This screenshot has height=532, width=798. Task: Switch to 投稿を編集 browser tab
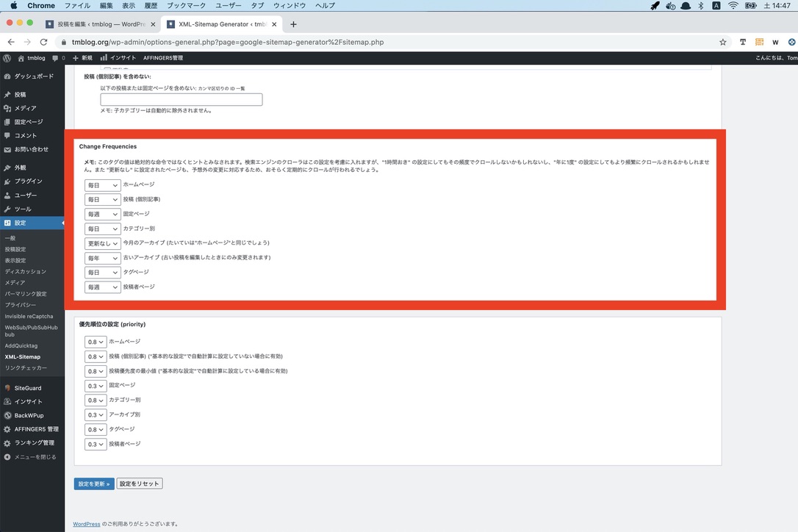(100, 24)
